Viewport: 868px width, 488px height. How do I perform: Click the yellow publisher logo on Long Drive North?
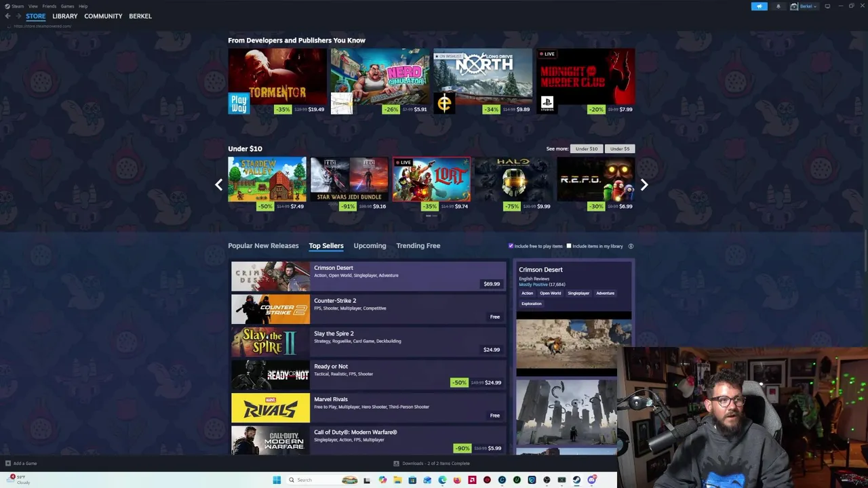click(x=444, y=104)
